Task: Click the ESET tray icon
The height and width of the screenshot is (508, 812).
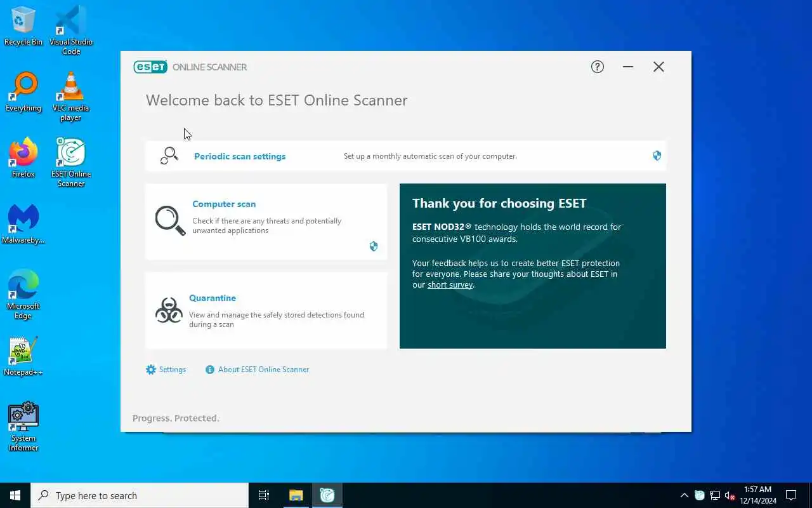Action: tap(700, 495)
